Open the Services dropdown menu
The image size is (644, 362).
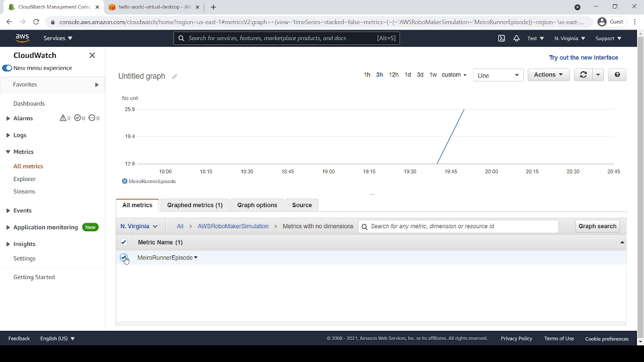point(58,38)
